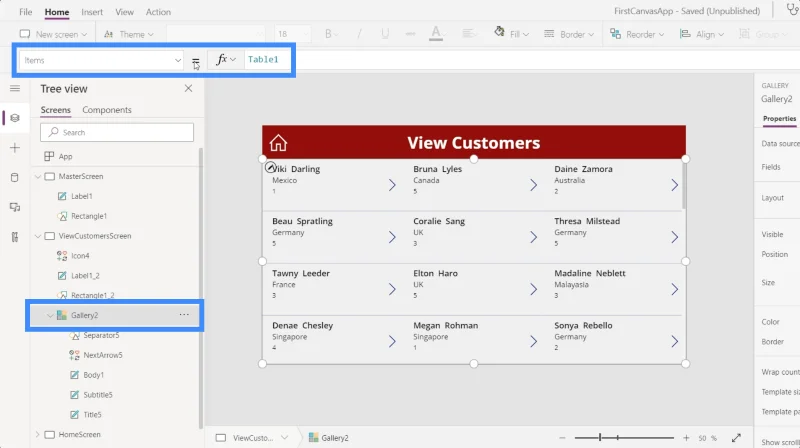Click the home icon in app header
This screenshot has height=448, width=800.
(278, 143)
